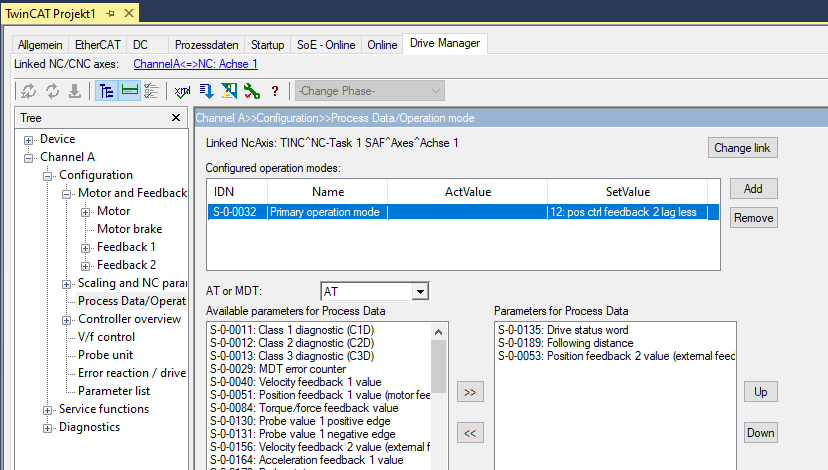Viewport: 828px width, 470px height.
Task: Open help via red question mark icon
Action: 275,91
